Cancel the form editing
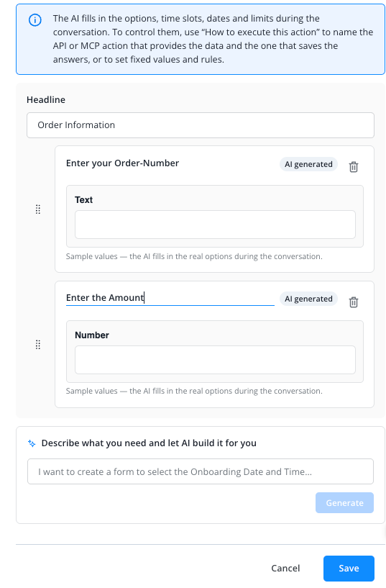386x588 pixels. coord(285,569)
